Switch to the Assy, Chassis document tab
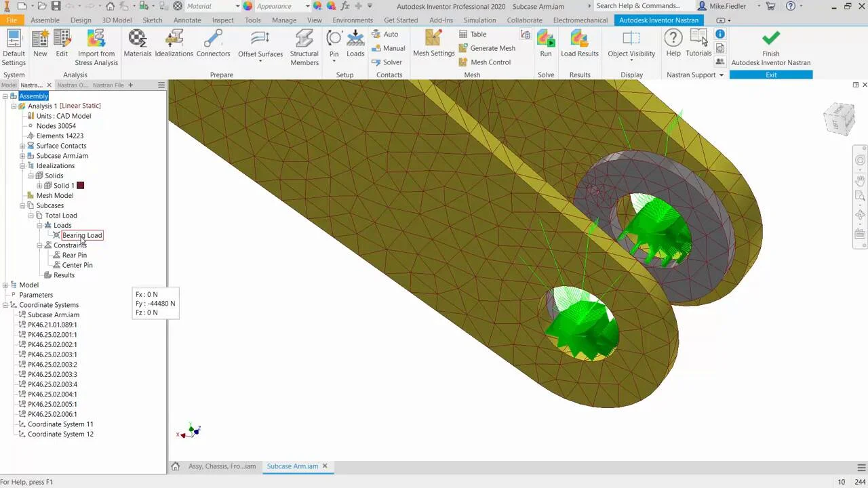This screenshot has height=488, width=868. [x=221, y=466]
